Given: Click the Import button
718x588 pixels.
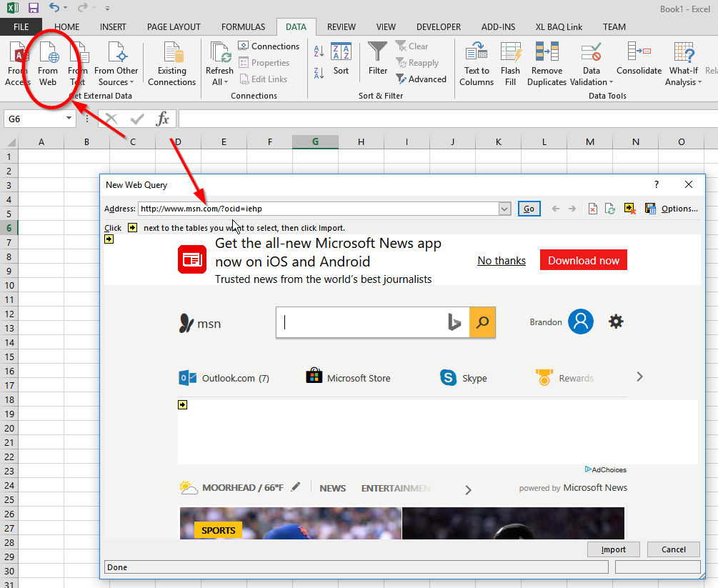Looking at the screenshot, I should pos(614,549).
